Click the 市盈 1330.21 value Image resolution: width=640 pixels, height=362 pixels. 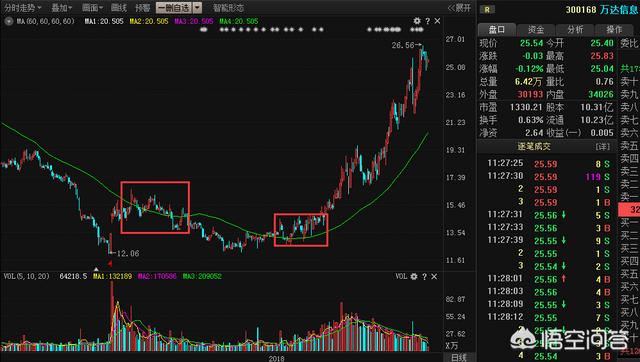(x=526, y=107)
